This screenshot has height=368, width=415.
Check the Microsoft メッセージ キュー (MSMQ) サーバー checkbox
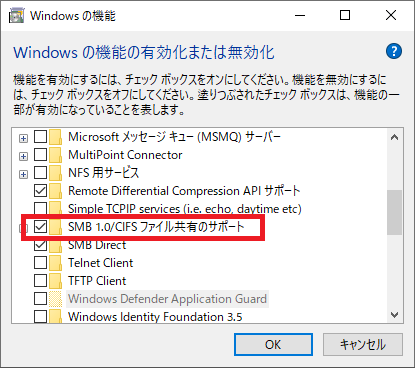(40, 137)
